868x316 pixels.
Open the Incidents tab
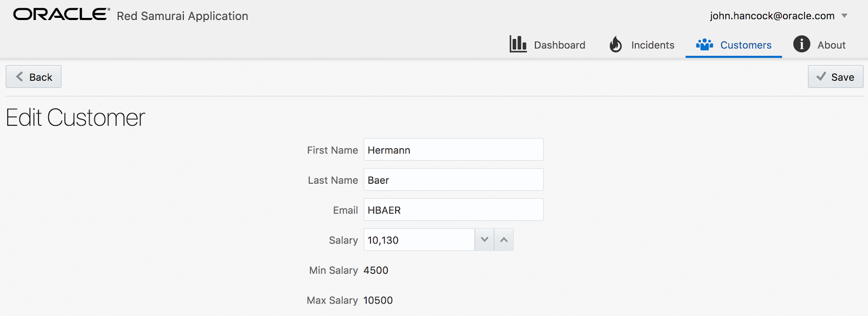point(653,45)
